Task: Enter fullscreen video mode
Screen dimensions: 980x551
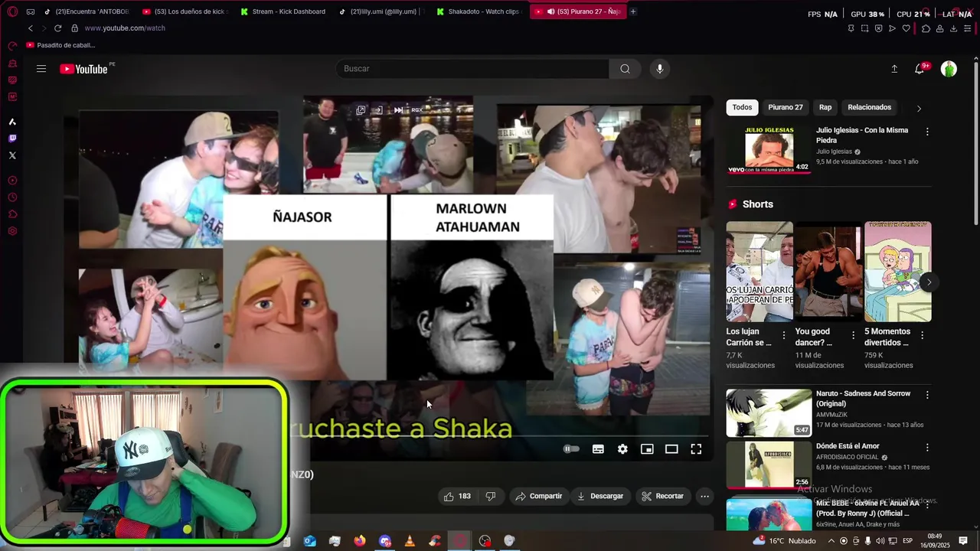Action: click(x=696, y=449)
